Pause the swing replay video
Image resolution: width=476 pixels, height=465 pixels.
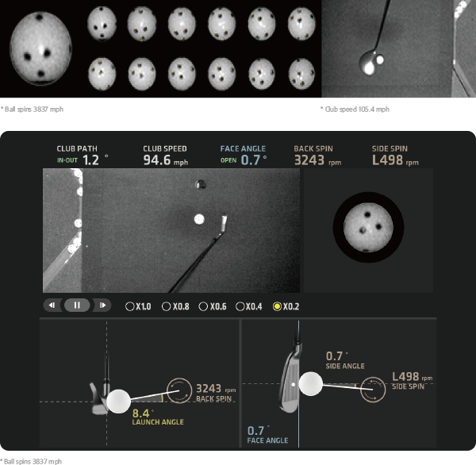(x=77, y=306)
